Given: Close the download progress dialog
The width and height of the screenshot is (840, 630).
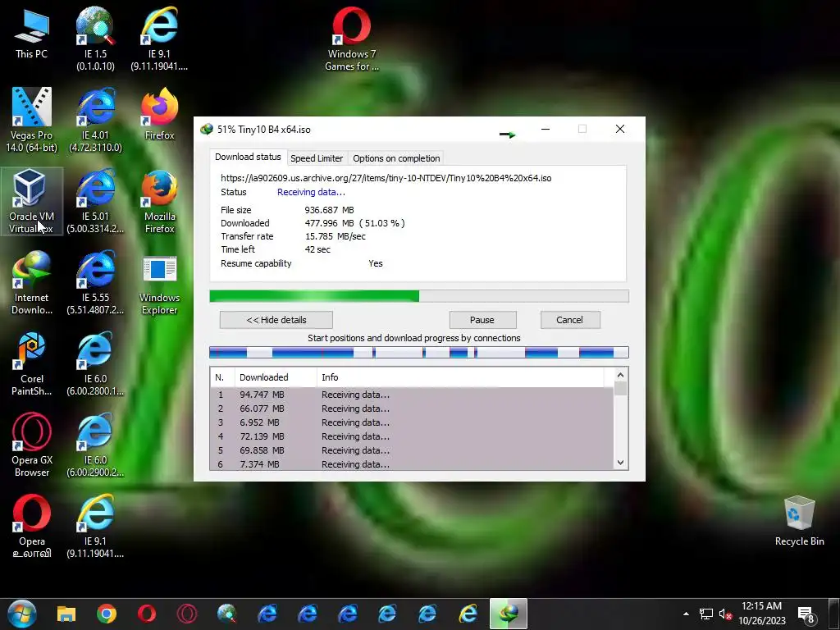Looking at the screenshot, I should [620, 129].
